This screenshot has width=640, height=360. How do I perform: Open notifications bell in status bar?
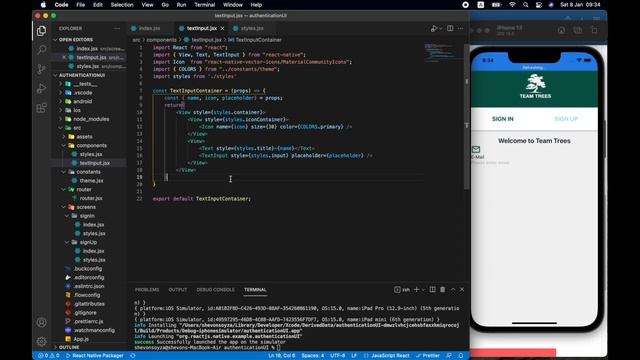coord(460,356)
